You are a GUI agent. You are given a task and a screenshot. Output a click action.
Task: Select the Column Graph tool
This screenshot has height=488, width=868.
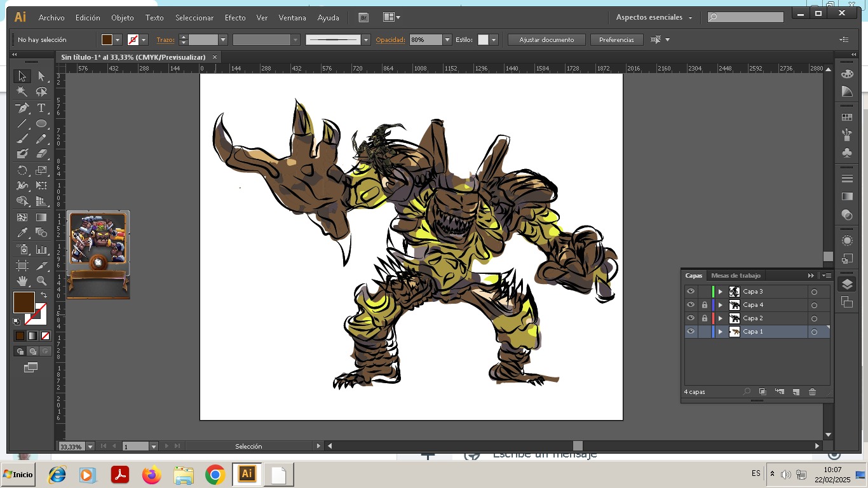click(x=41, y=249)
